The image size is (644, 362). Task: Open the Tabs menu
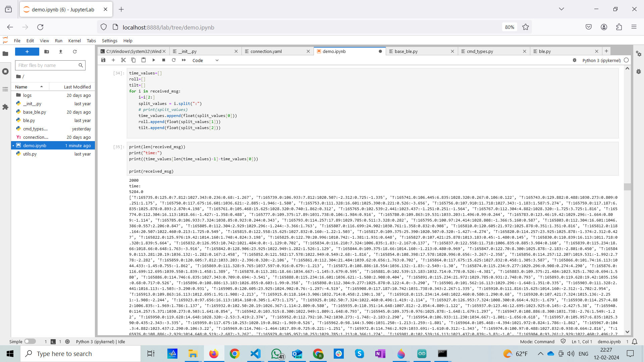click(91, 41)
